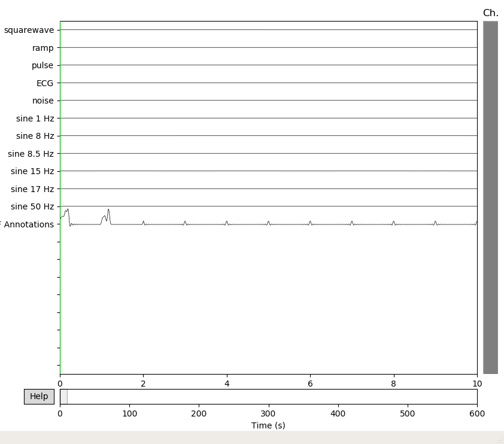Click the green vertical line at time zero
Viewport: 504px width, 444px height.
tap(60, 197)
